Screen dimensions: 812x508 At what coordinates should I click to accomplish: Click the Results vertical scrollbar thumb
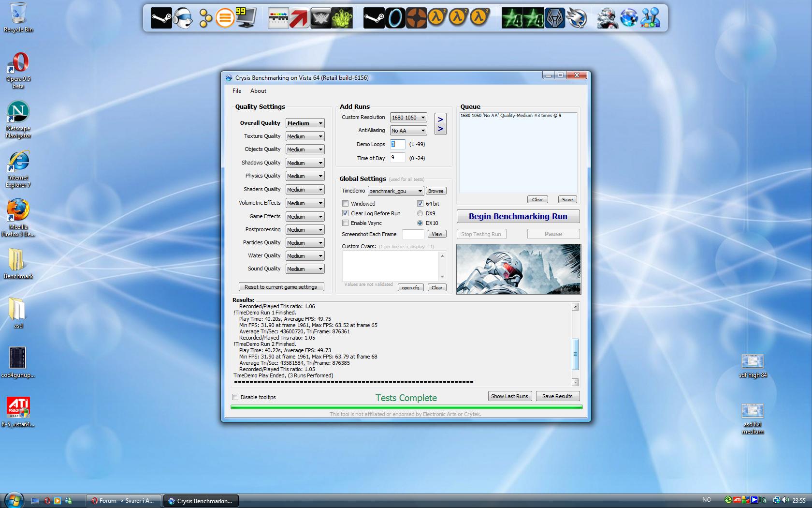coord(575,354)
